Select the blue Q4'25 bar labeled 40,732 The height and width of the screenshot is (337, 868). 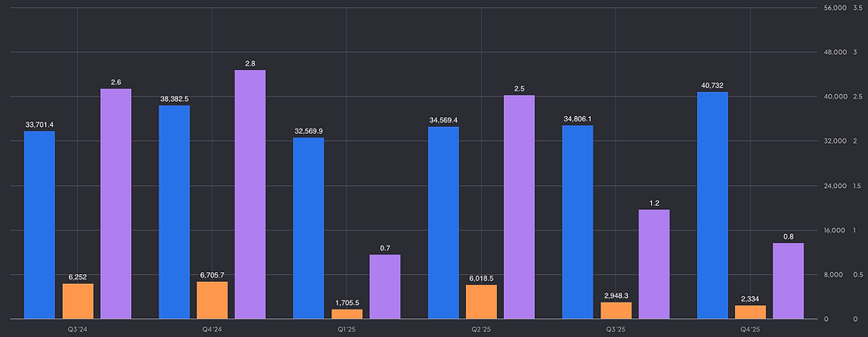[x=712, y=206]
